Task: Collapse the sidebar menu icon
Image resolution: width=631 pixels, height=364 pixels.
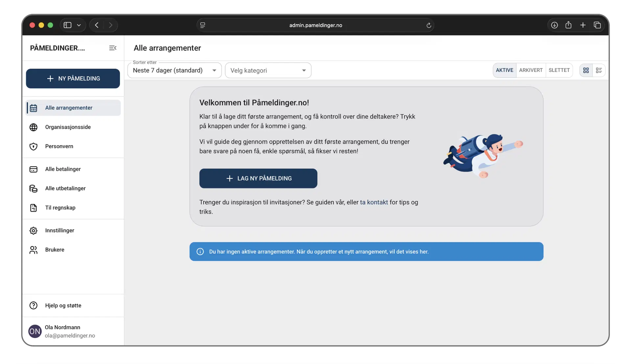Action: 113,48
